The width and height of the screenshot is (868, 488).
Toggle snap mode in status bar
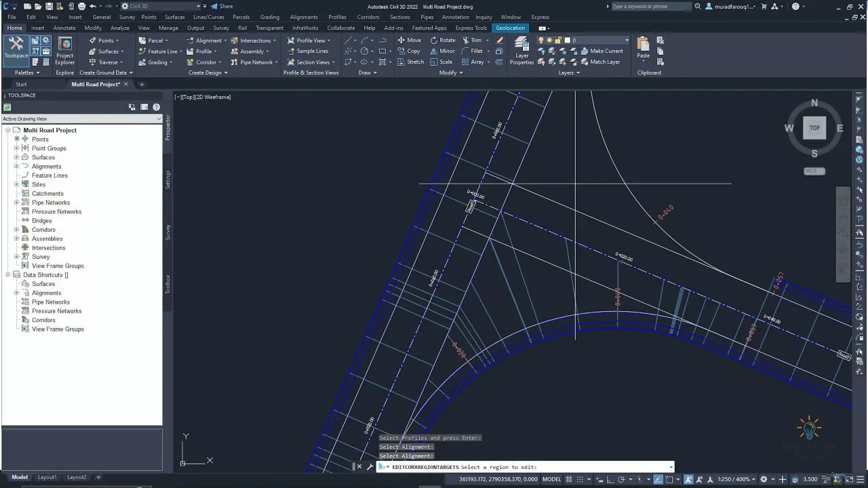click(581, 479)
